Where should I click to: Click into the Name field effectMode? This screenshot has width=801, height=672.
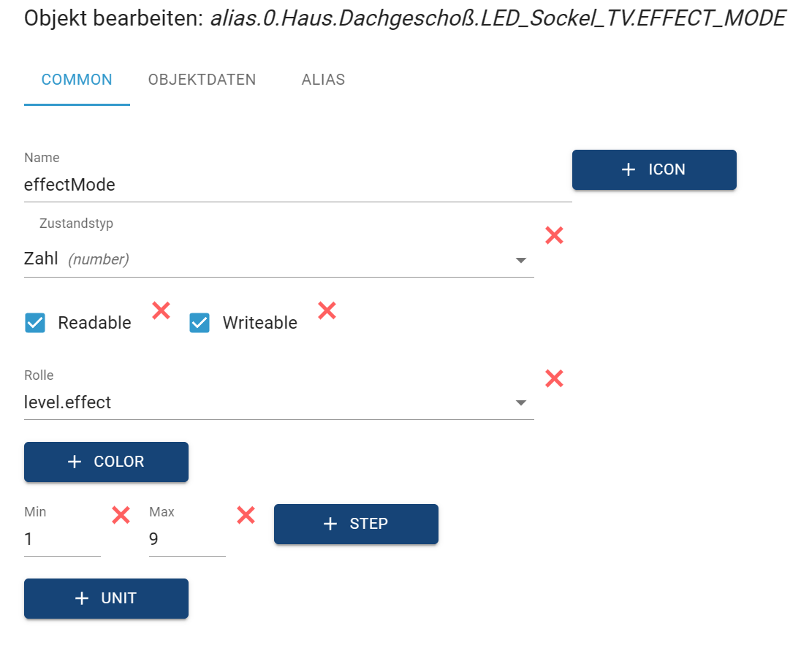click(292, 185)
